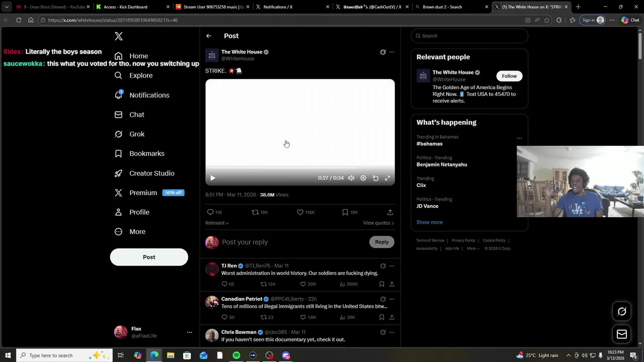Bookmark TJ Ren's reply
Image resolution: width=644 pixels, height=362 pixels.
tap(382, 284)
